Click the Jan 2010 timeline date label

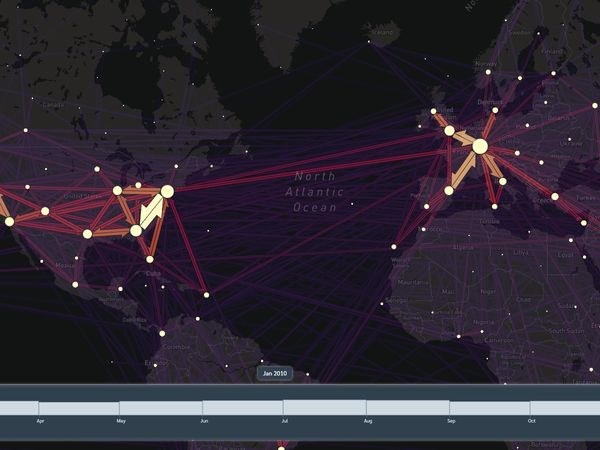274,373
